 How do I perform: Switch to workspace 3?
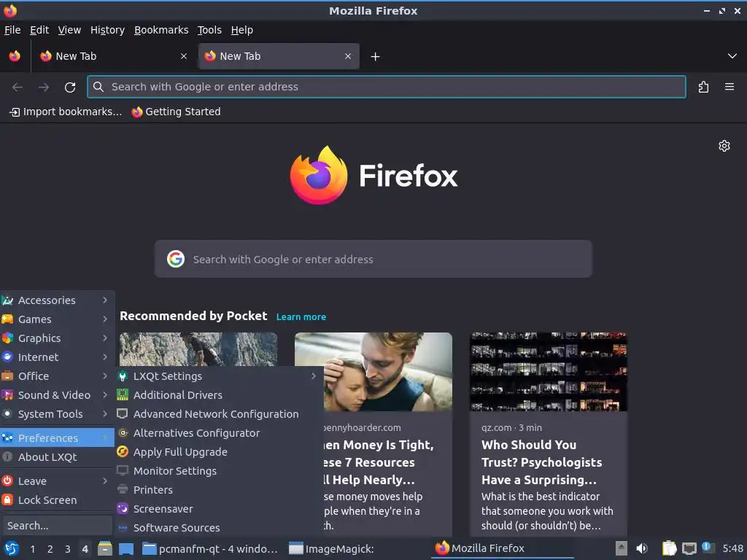pyautogui.click(x=68, y=548)
